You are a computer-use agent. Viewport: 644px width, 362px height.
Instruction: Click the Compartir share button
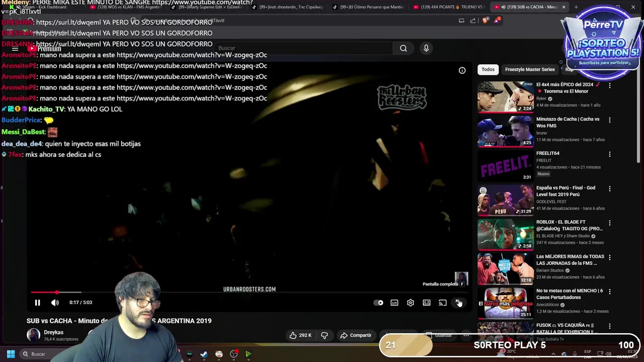click(356, 335)
